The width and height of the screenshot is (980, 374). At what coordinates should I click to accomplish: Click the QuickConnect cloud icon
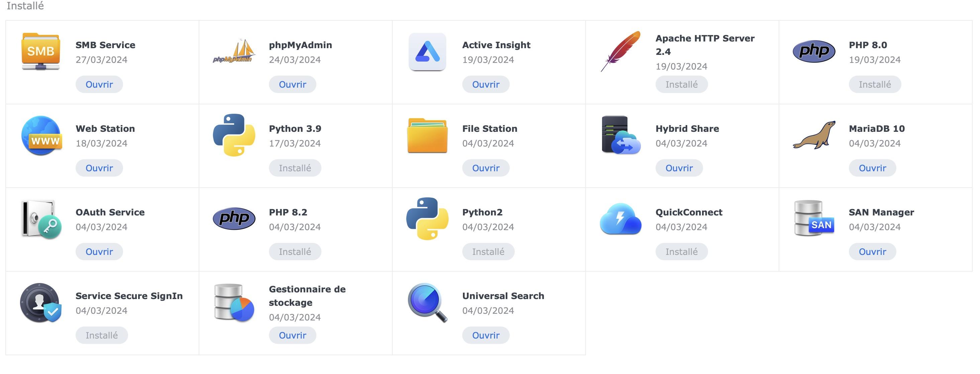click(620, 219)
